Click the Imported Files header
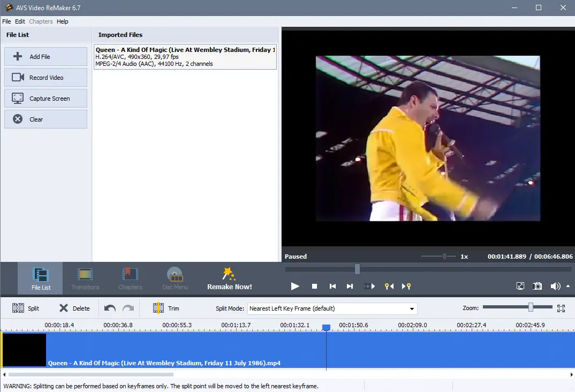The width and height of the screenshot is (575, 392). 120,35
